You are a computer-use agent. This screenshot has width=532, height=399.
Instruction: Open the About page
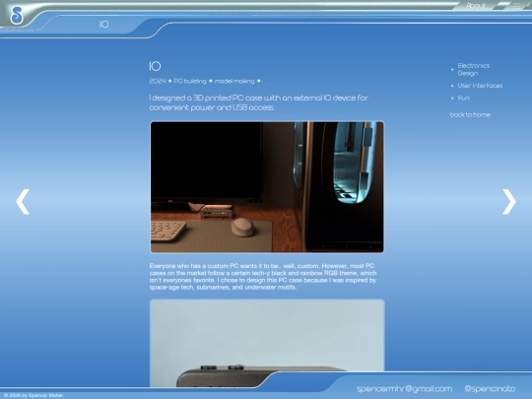point(476,6)
